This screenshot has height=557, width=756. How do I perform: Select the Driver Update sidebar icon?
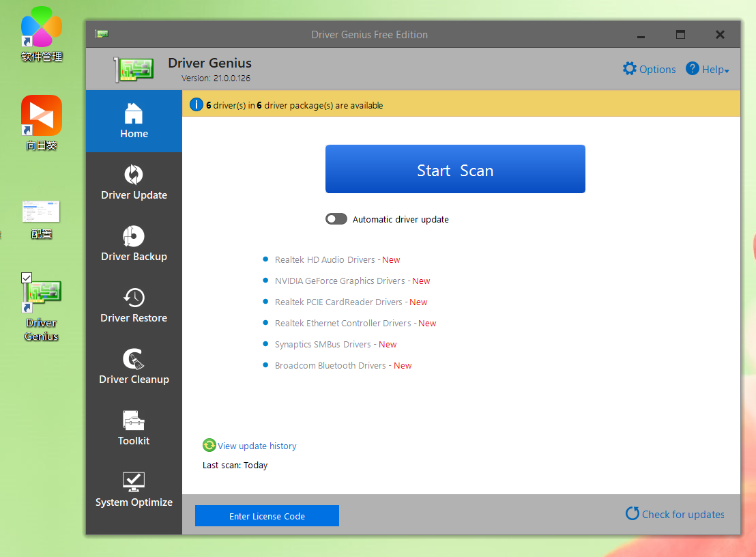click(x=134, y=175)
